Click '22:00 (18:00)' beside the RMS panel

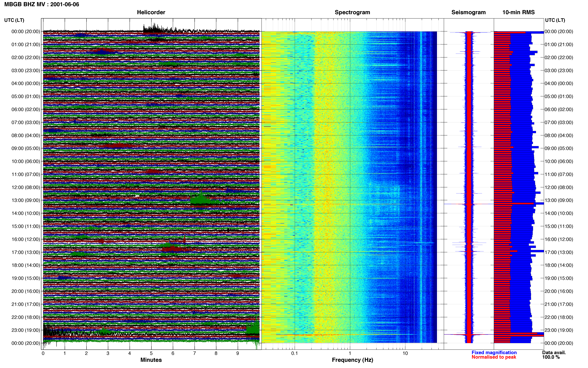coord(559,317)
